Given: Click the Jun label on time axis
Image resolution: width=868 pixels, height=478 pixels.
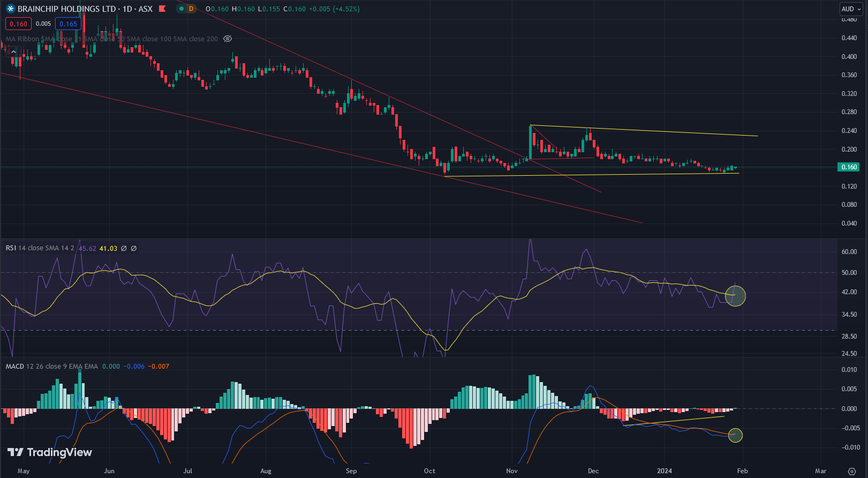Looking at the screenshot, I should [109, 471].
